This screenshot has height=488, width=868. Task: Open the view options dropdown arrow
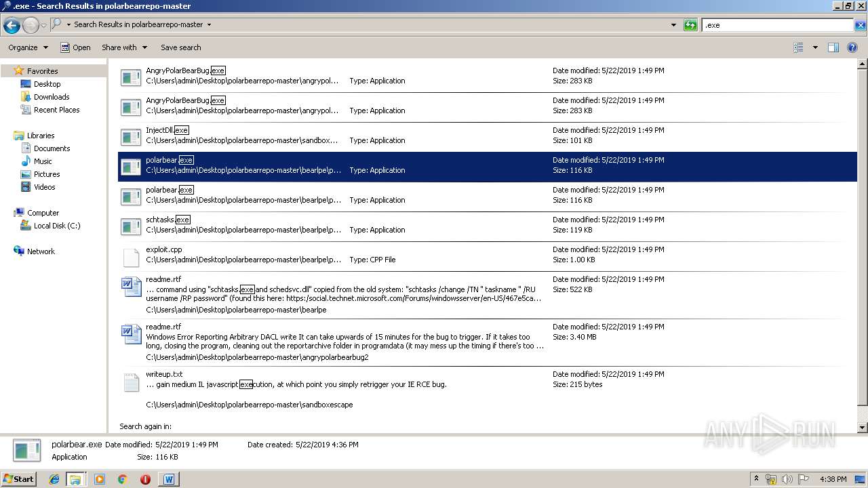[x=815, y=47]
